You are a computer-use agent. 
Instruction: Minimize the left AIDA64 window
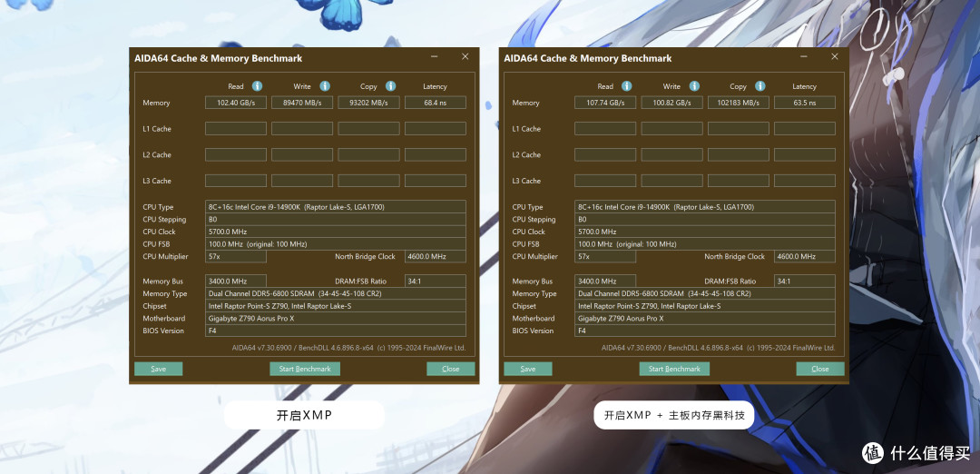click(x=435, y=57)
